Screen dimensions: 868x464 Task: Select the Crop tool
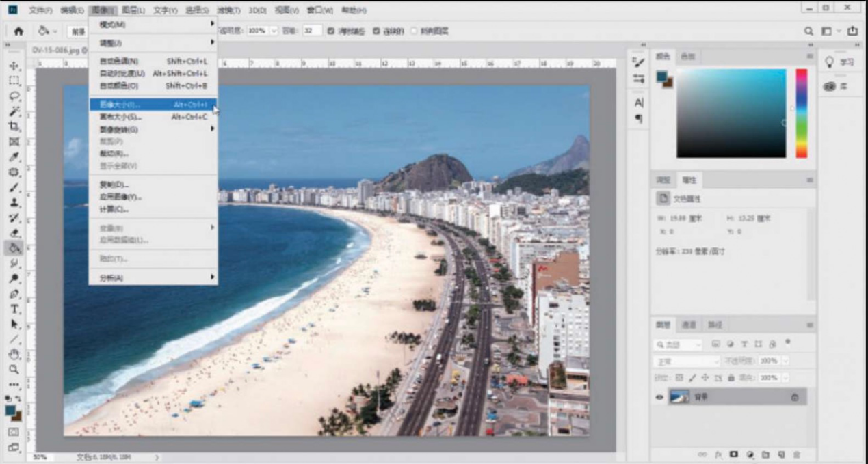14,127
